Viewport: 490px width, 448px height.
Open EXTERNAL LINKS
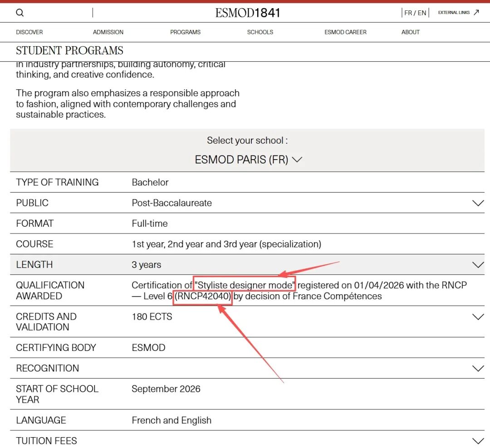tap(454, 13)
